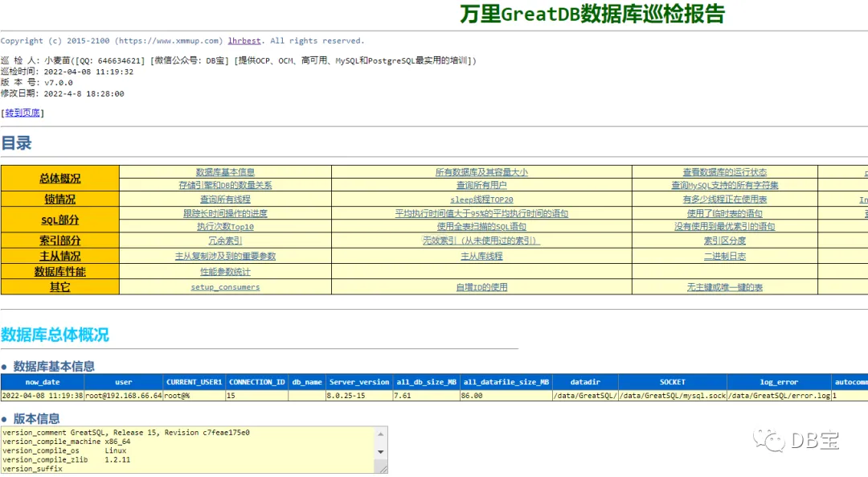Open 有多少线程正在使用表 link

725,199
